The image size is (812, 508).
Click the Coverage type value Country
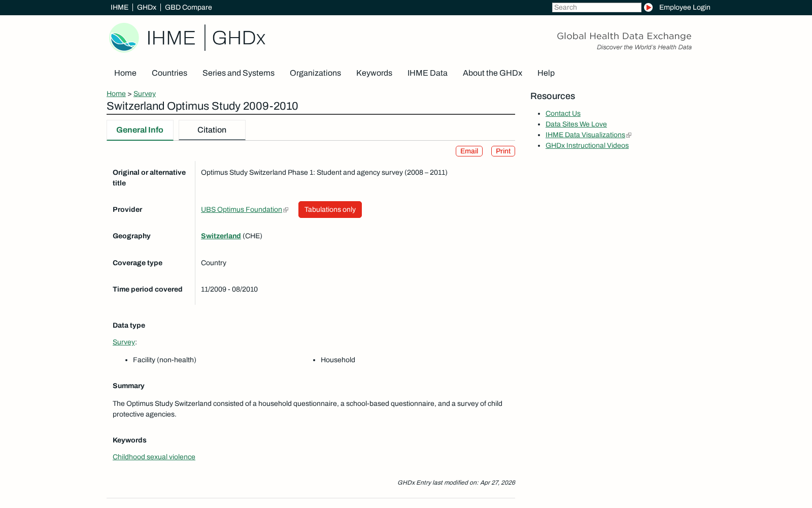[214, 263]
